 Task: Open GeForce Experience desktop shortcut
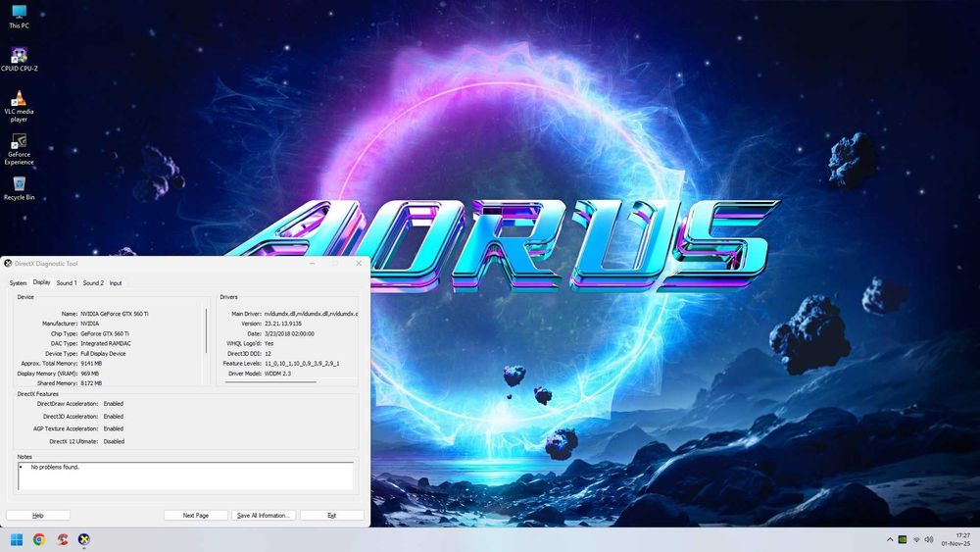coord(19,149)
